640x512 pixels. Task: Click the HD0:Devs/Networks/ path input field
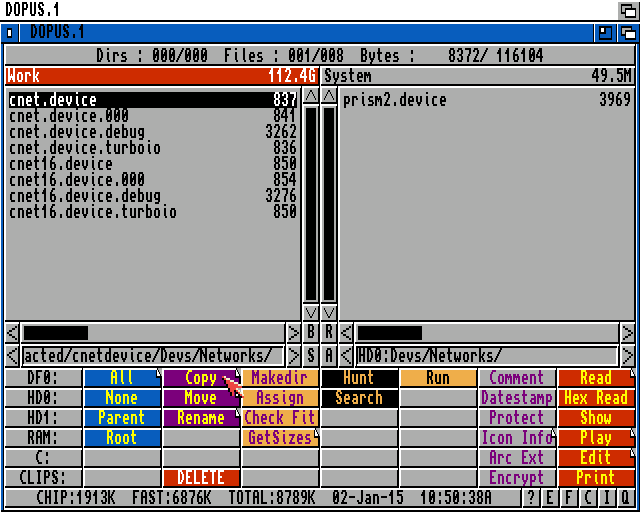487,356
